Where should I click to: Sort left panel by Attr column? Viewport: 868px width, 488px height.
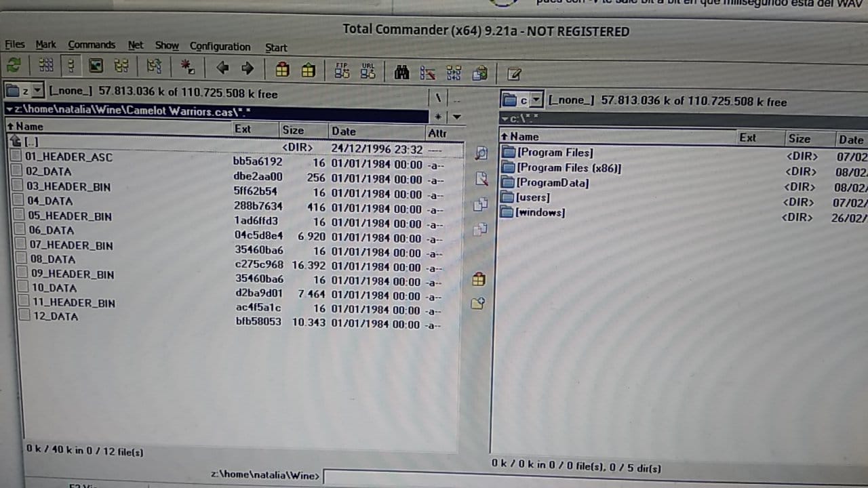(444, 134)
